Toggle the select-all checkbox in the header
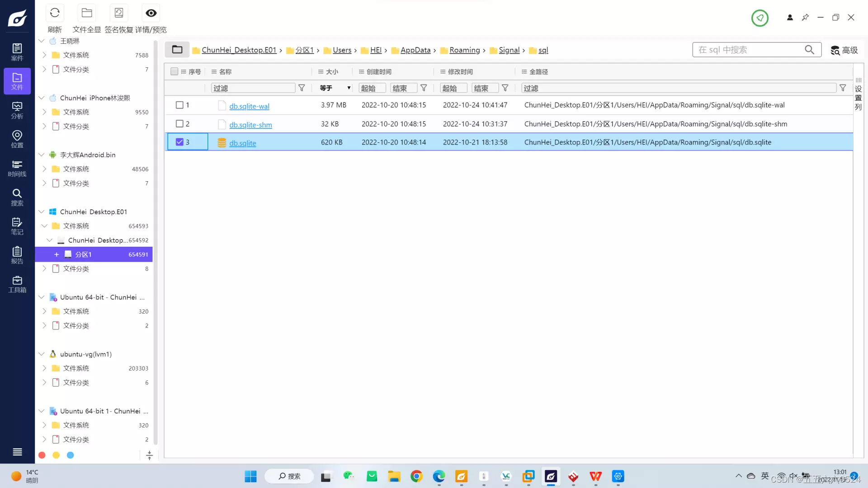This screenshot has width=868, height=488. tap(174, 72)
